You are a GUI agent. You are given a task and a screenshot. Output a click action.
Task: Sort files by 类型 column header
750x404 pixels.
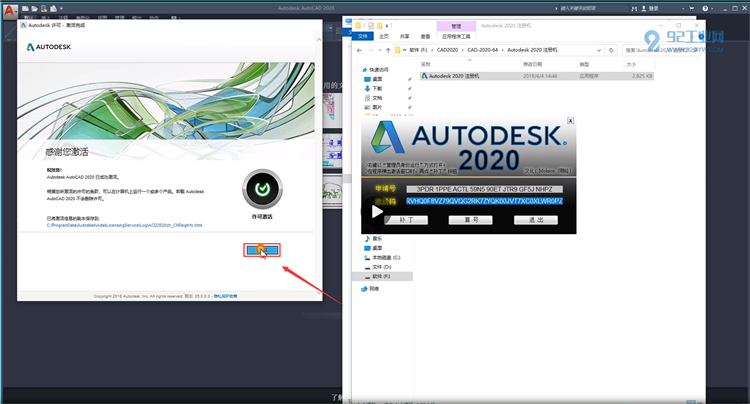[584, 64]
